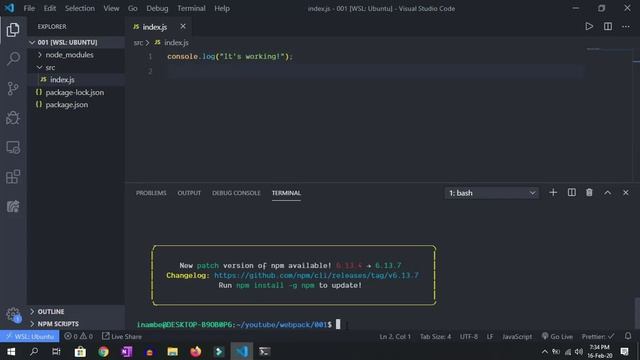Open Chrome from the taskbar
640x360 pixels.
tap(103, 351)
